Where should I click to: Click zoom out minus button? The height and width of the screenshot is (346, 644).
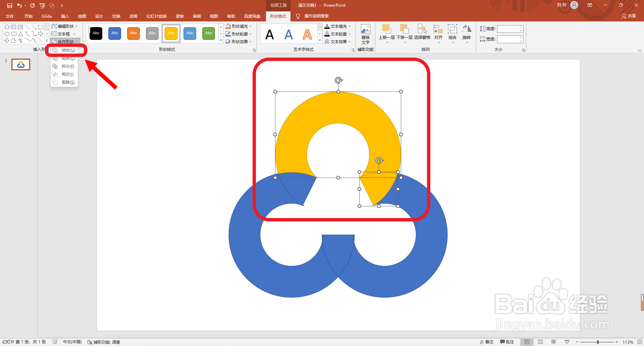tap(577, 342)
